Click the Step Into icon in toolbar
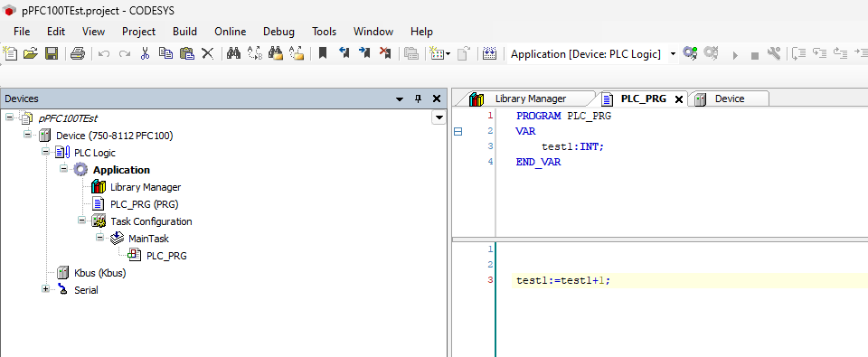Screen dimensions: 868x357 point(819,53)
